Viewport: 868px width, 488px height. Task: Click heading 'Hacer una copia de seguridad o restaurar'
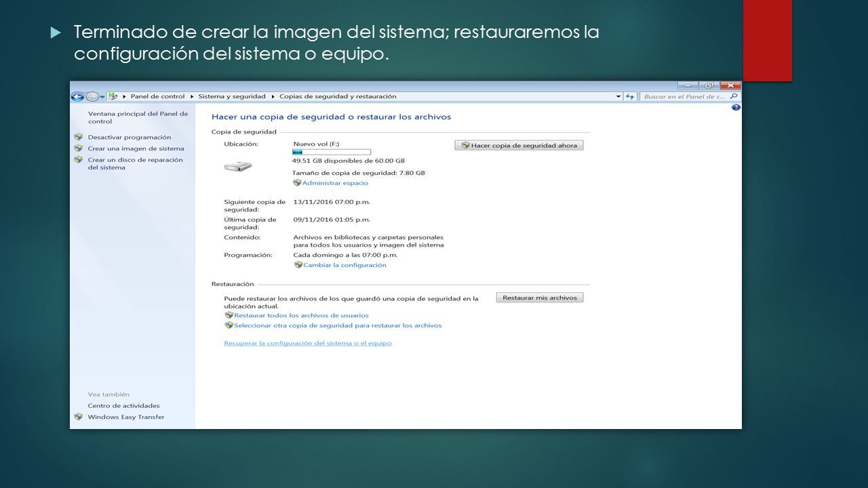(331, 117)
